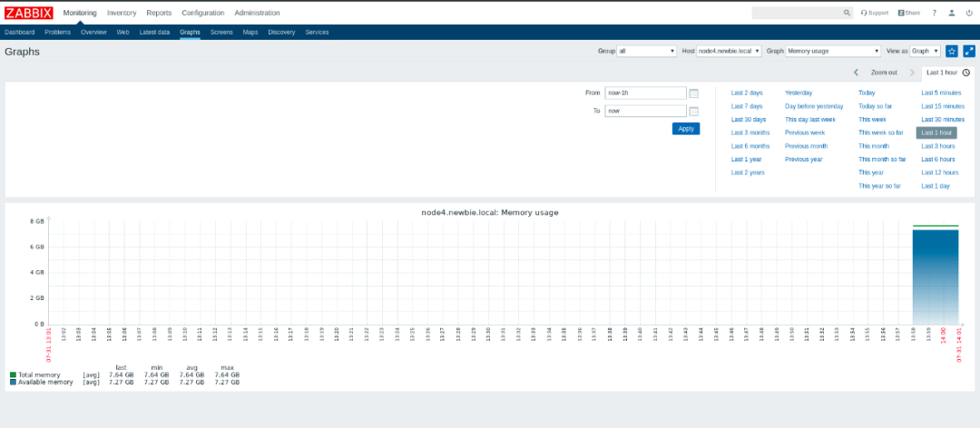This screenshot has width=980, height=428.
Task: Select Last 7 days range
Action: coord(747,106)
